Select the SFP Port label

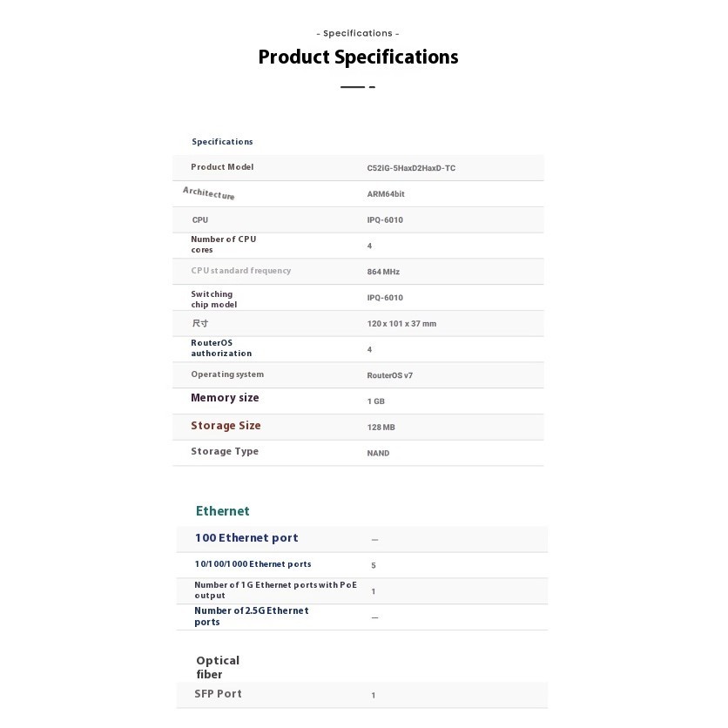tap(218, 694)
